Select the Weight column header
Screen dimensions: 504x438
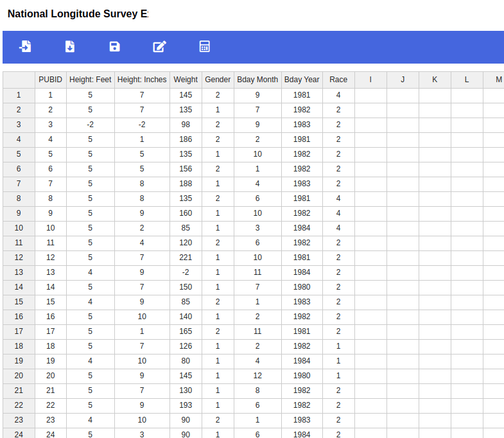click(x=186, y=80)
